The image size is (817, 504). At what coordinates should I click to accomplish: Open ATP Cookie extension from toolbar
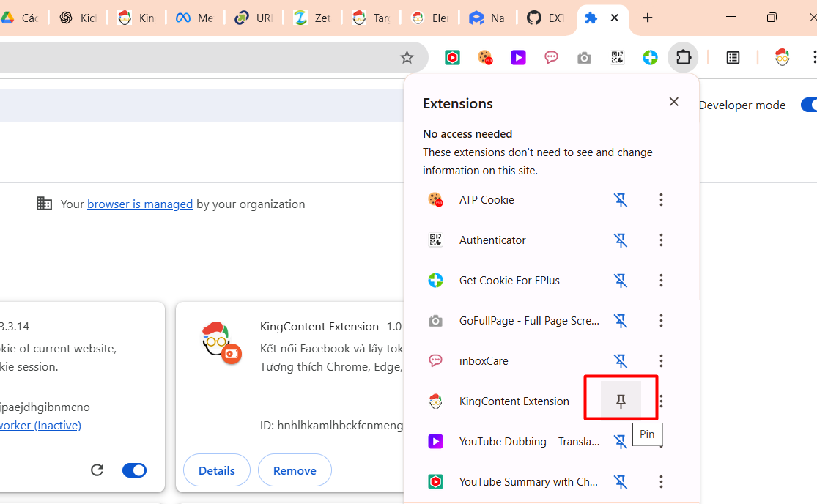(485, 58)
